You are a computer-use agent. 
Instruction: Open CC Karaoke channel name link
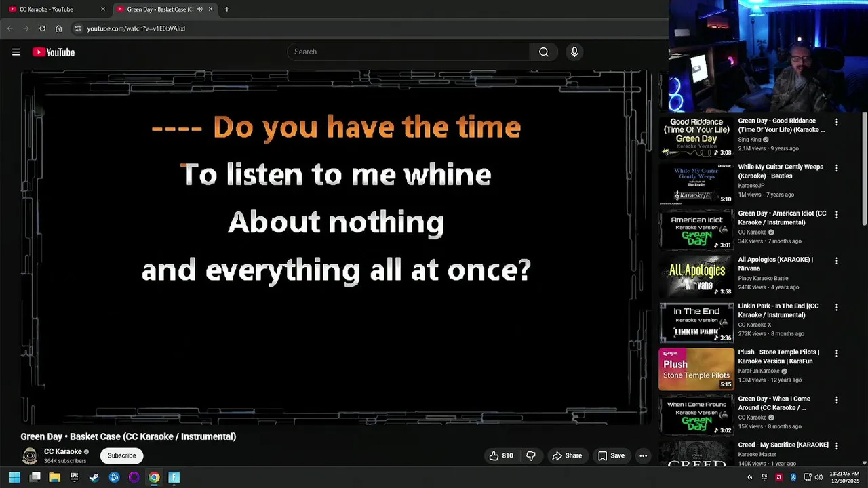(x=63, y=451)
